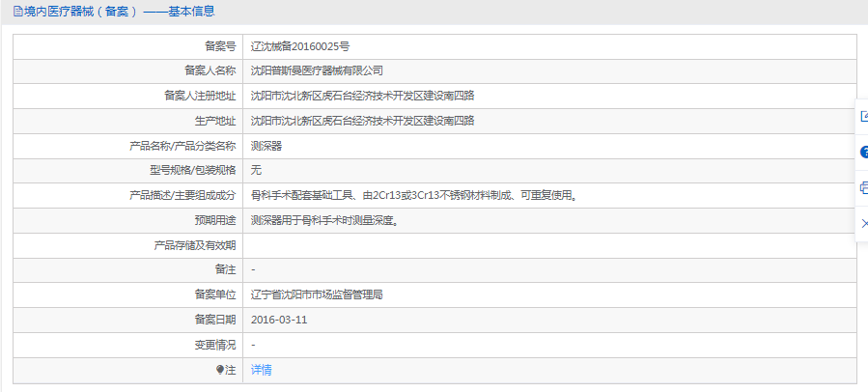
Task: Click the printer icon in side panel
Action: [863, 187]
